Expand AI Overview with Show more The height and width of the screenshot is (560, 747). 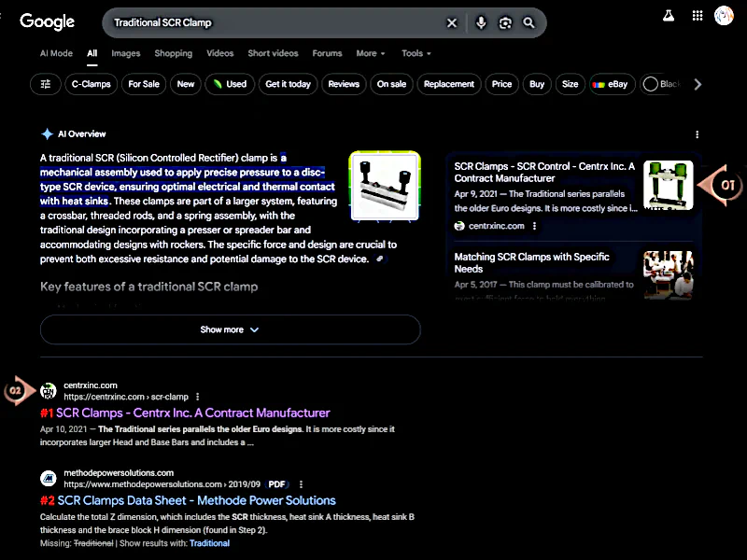click(x=230, y=329)
